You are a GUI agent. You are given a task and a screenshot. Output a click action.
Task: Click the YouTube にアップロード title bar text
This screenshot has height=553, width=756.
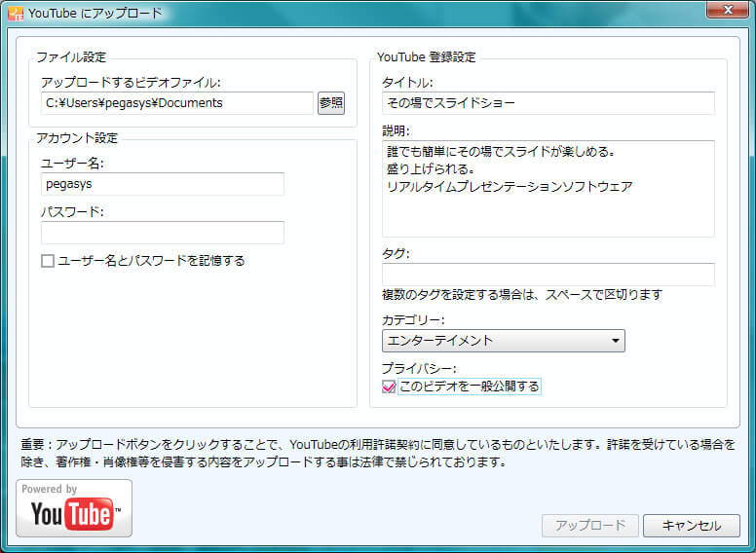[x=94, y=14]
